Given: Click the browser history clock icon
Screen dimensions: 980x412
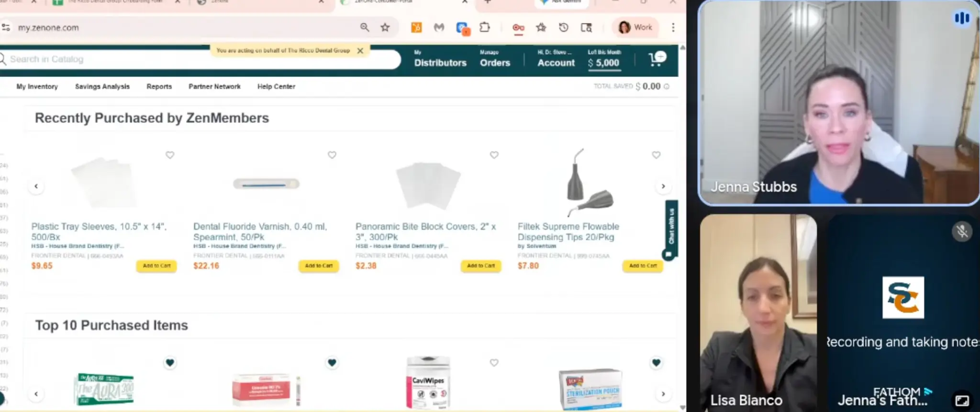Looking at the screenshot, I should coord(564,28).
